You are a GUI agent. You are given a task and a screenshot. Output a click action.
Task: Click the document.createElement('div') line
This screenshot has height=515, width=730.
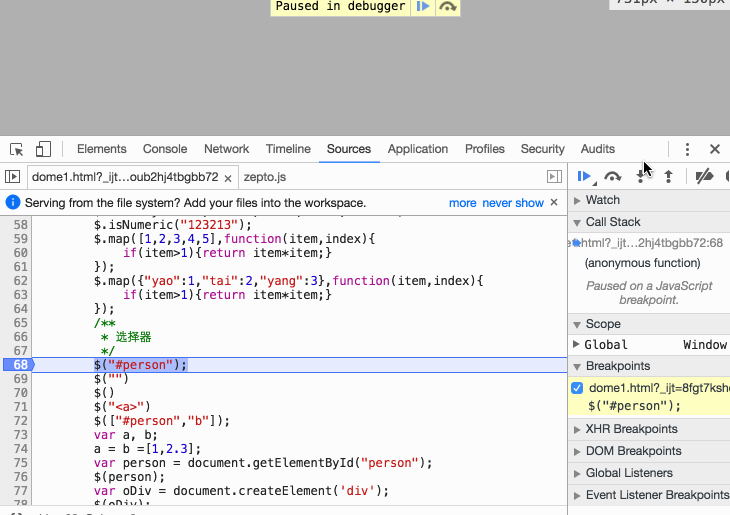[x=241, y=491]
